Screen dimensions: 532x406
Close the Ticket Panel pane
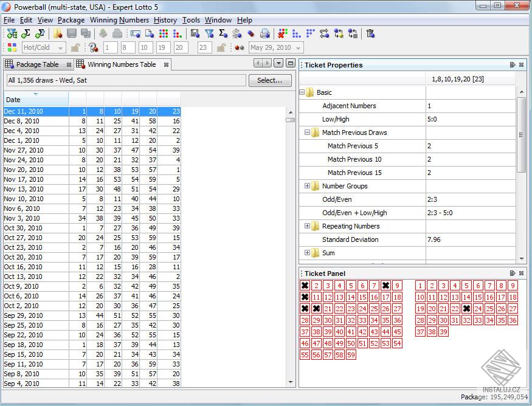point(521,273)
